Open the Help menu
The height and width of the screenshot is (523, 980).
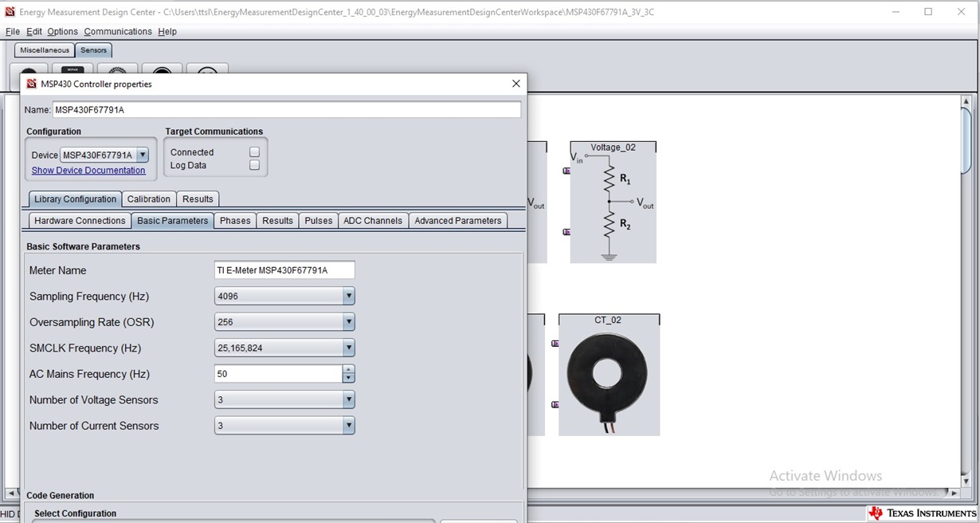pyautogui.click(x=167, y=32)
